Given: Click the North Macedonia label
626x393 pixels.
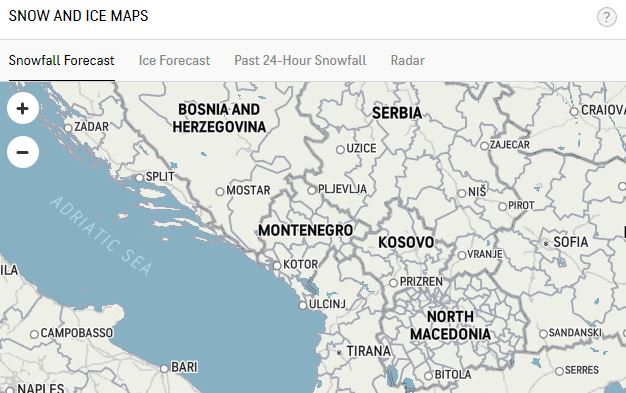Looking at the screenshot, I should coord(450,325).
